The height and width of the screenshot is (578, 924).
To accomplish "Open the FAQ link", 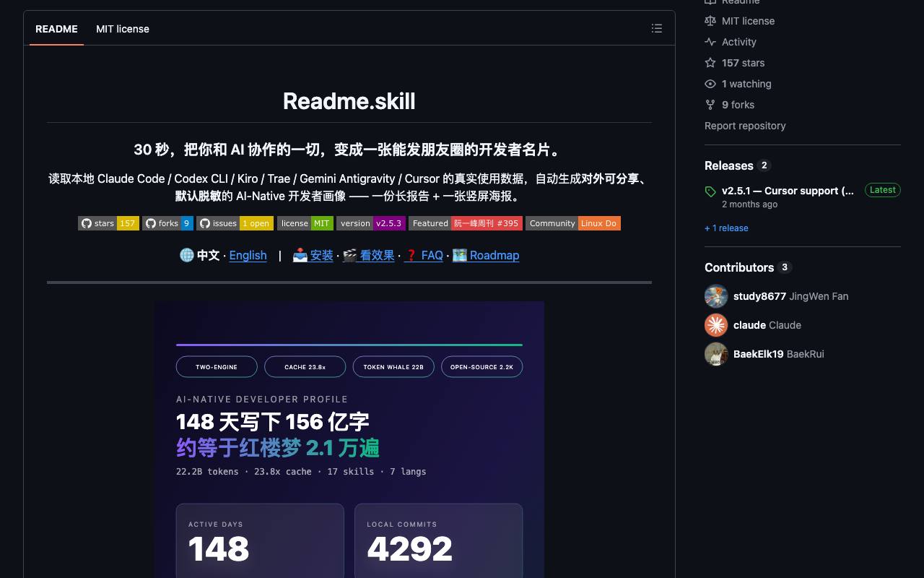I will tap(423, 255).
